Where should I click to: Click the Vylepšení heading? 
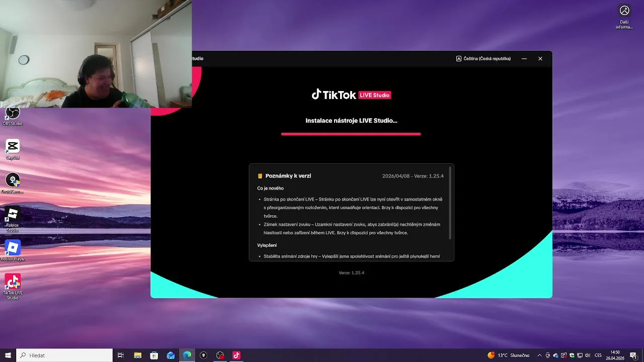pos(267,245)
